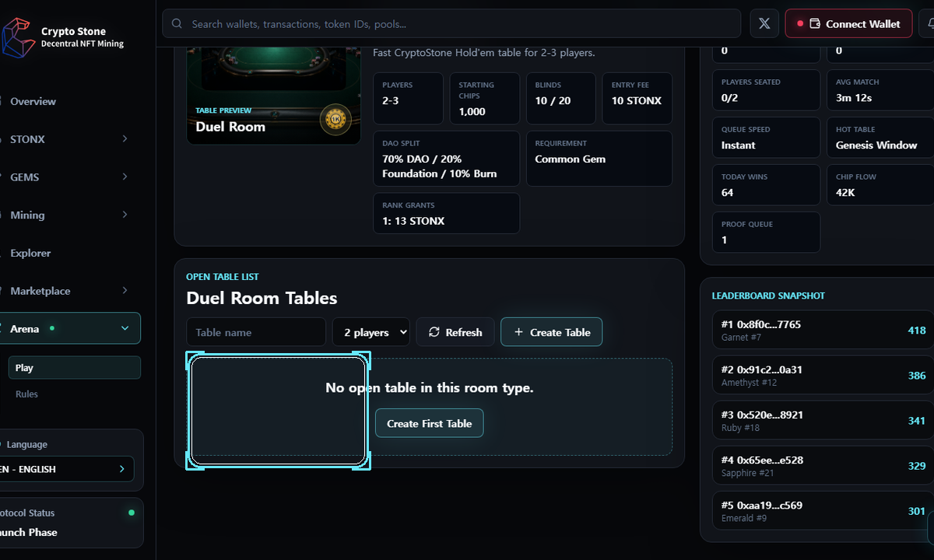
Task: Select leaderboard entry #4 0x65ee...e528
Action: coord(823,466)
